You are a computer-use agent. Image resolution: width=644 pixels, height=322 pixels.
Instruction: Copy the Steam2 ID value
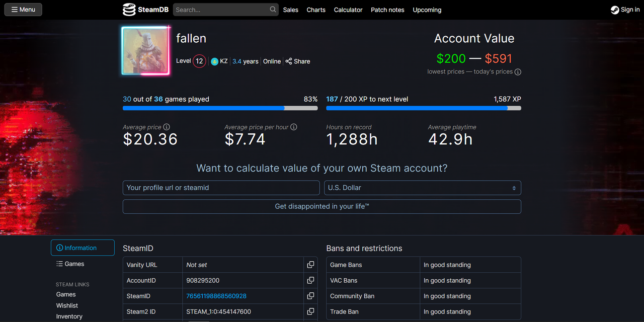tap(310, 311)
